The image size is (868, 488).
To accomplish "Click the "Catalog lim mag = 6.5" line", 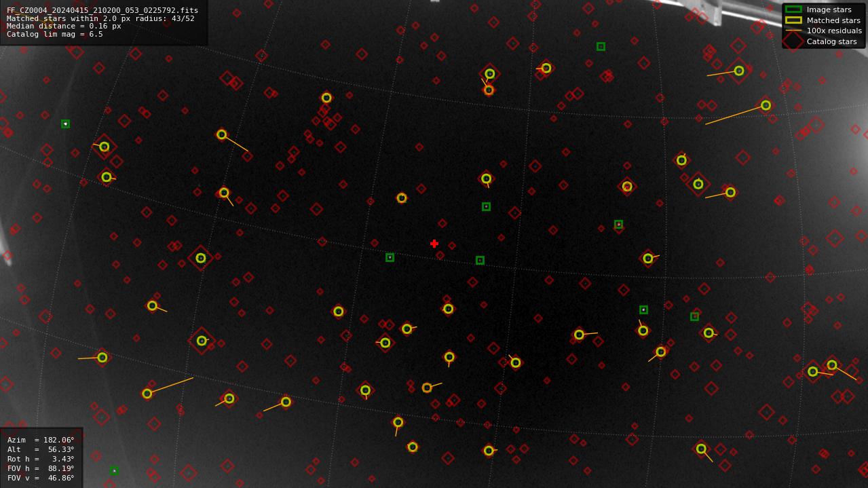I will coord(54,34).
